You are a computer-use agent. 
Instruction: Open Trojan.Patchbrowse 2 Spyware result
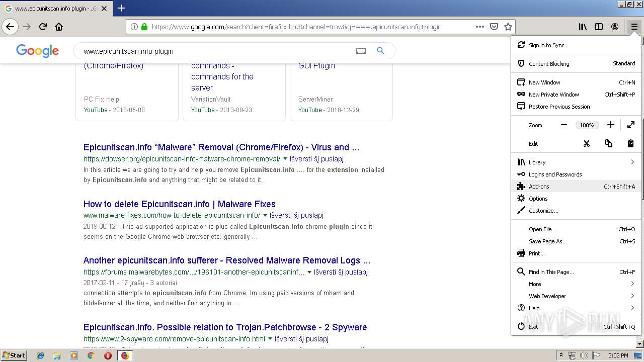pyautogui.click(x=225, y=327)
